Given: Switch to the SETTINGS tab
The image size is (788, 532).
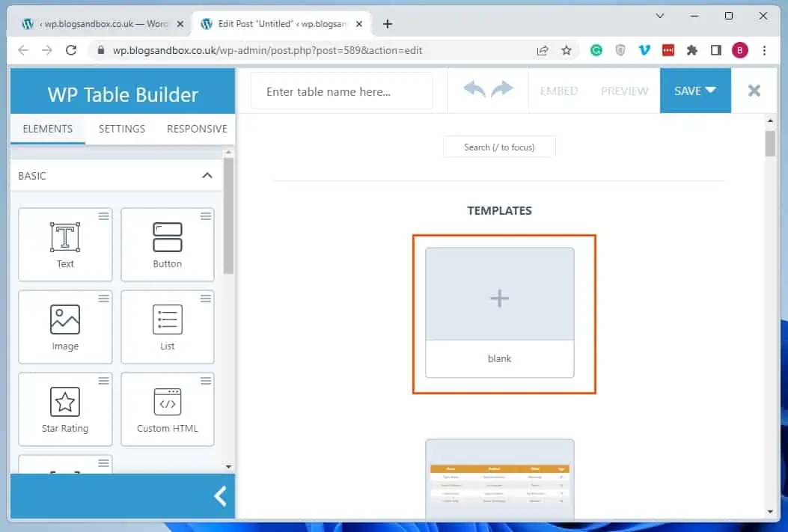Looking at the screenshot, I should tap(122, 129).
